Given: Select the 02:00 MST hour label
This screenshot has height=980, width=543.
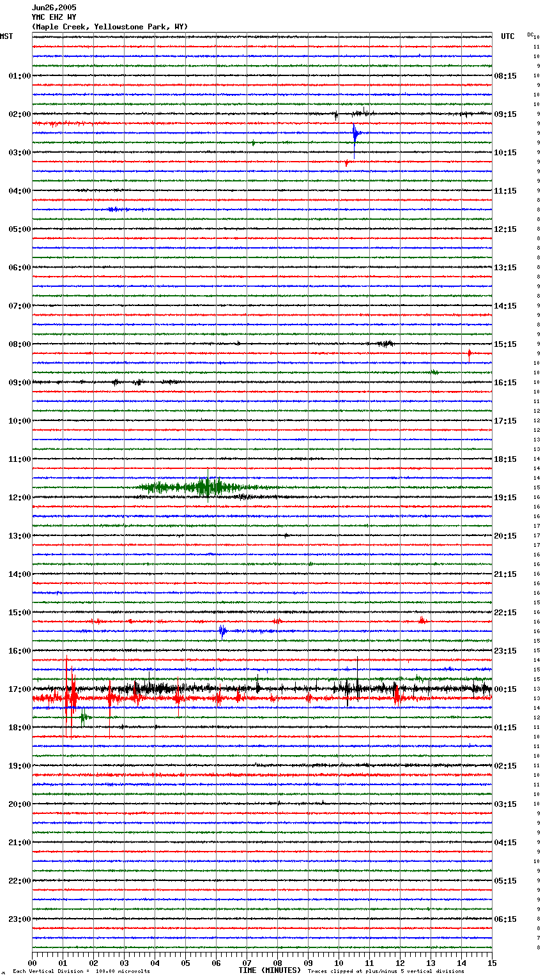Looking at the screenshot, I should pos(20,114).
